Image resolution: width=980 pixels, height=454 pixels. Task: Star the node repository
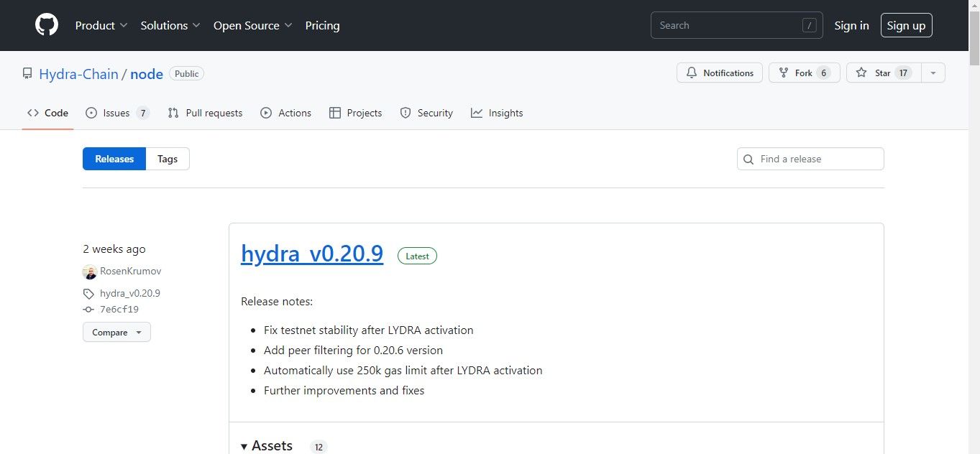click(x=881, y=73)
